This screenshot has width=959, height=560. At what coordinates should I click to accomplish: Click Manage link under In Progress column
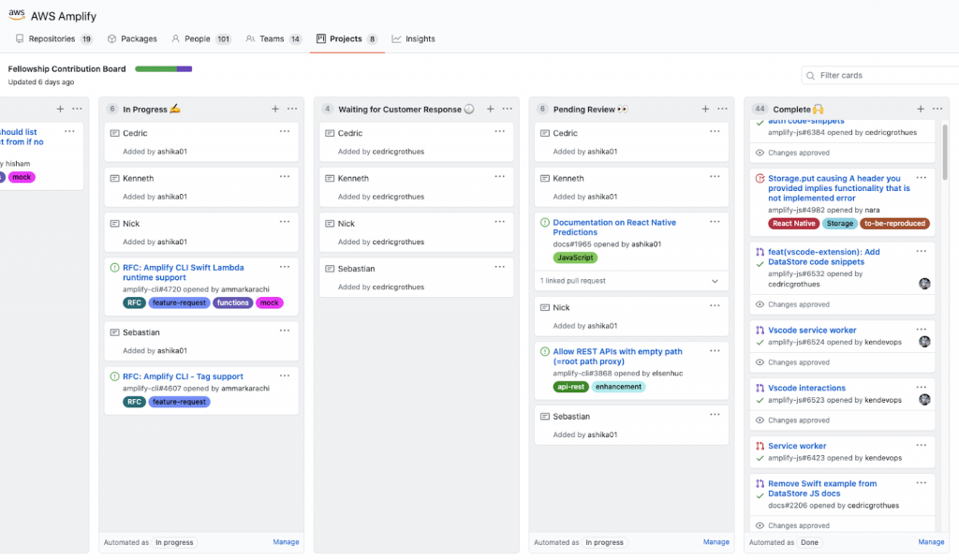click(x=286, y=542)
